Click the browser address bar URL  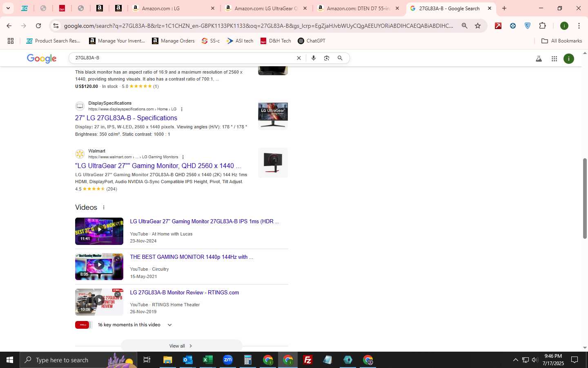tap(258, 26)
